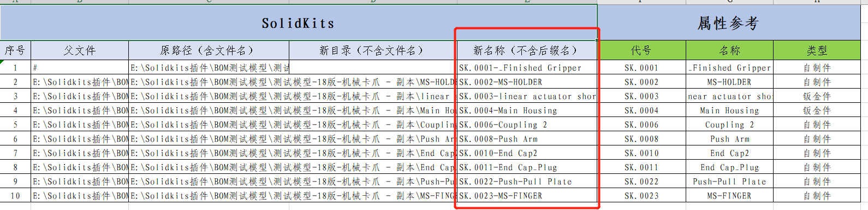Select 名称 cell MS-HOLDER

(x=729, y=82)
